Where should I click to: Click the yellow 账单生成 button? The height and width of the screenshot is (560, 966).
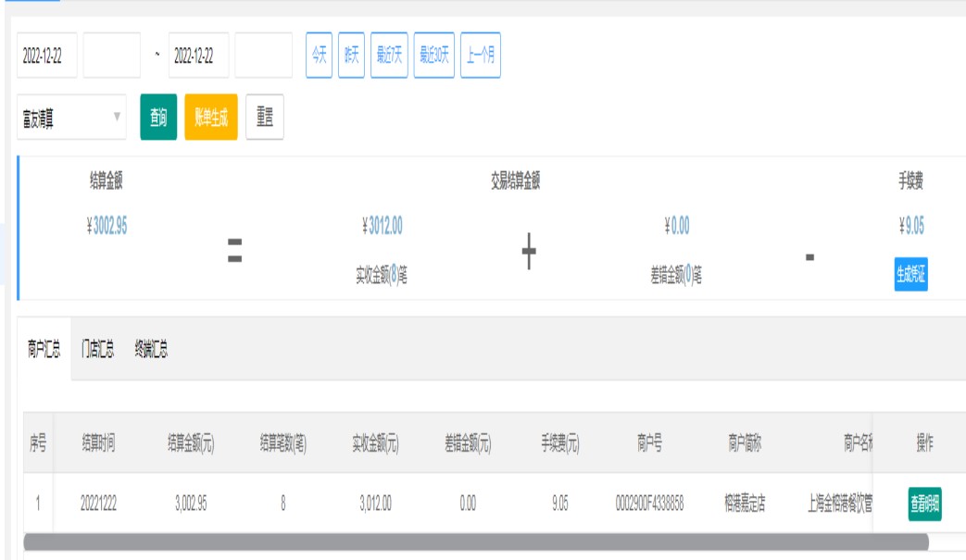point(211,118)
